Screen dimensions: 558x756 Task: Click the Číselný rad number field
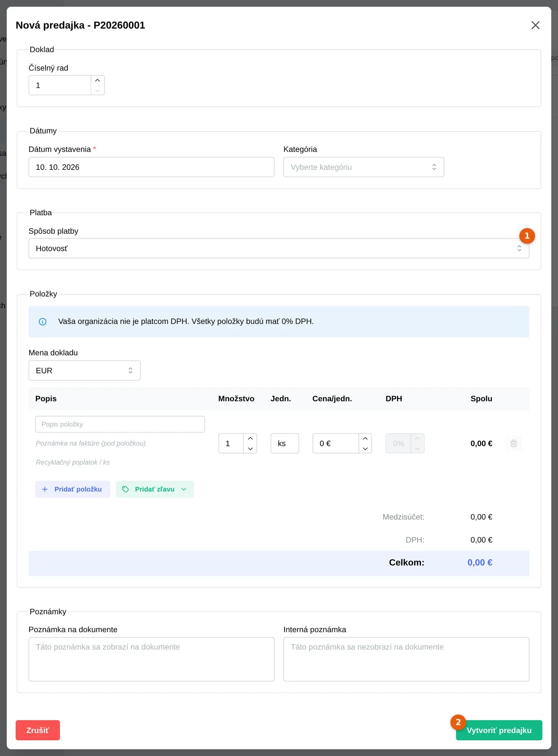60,85
